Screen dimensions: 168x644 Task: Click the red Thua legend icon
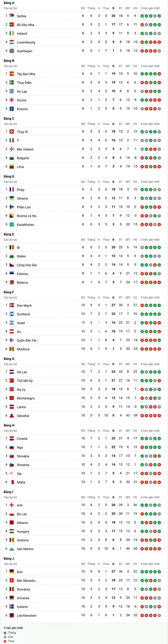(x=5, y=641)
